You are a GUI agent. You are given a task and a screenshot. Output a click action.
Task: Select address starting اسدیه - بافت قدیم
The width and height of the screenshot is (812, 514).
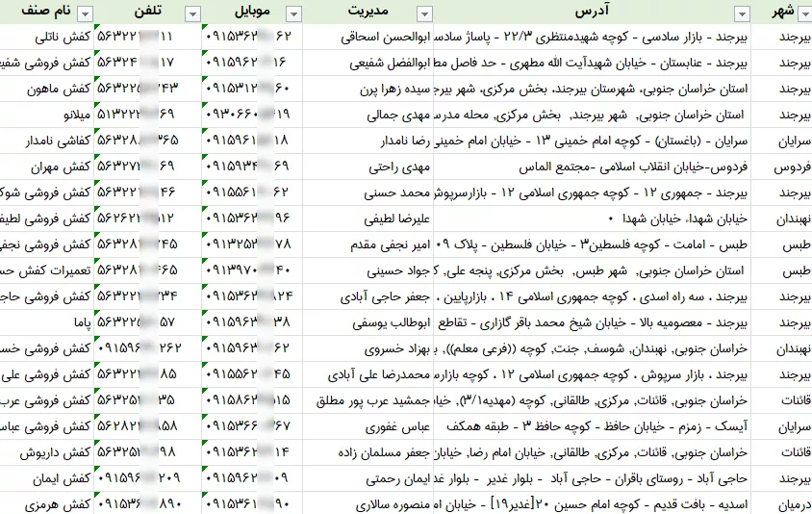point(592,503)
